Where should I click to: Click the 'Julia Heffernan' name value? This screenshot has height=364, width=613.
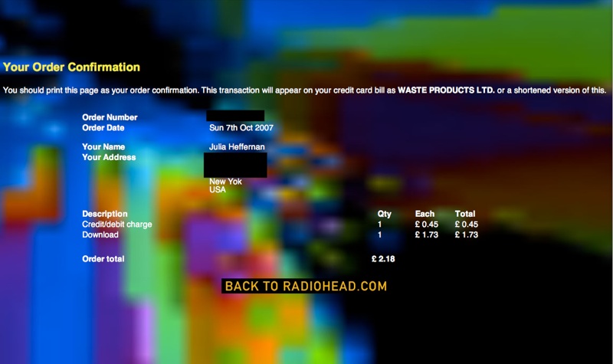point(237,146)
